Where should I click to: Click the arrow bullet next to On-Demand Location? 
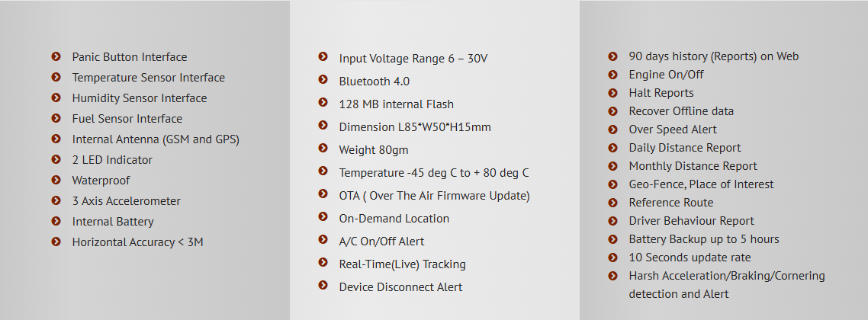(x=323, y=216)
